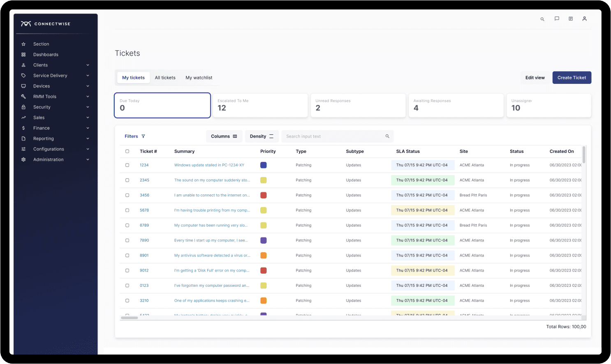Screen dimensions: 611x364
Task: Click the Filters funnel icon
Action: 143,136
